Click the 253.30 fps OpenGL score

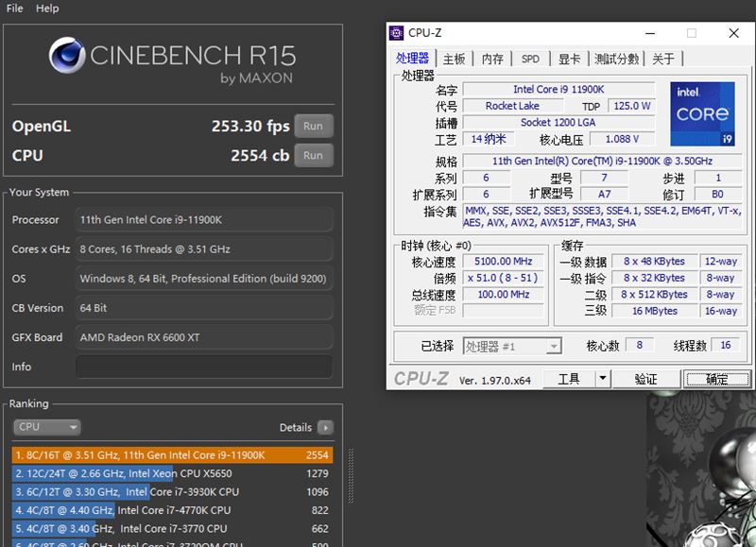click(250, 127)
